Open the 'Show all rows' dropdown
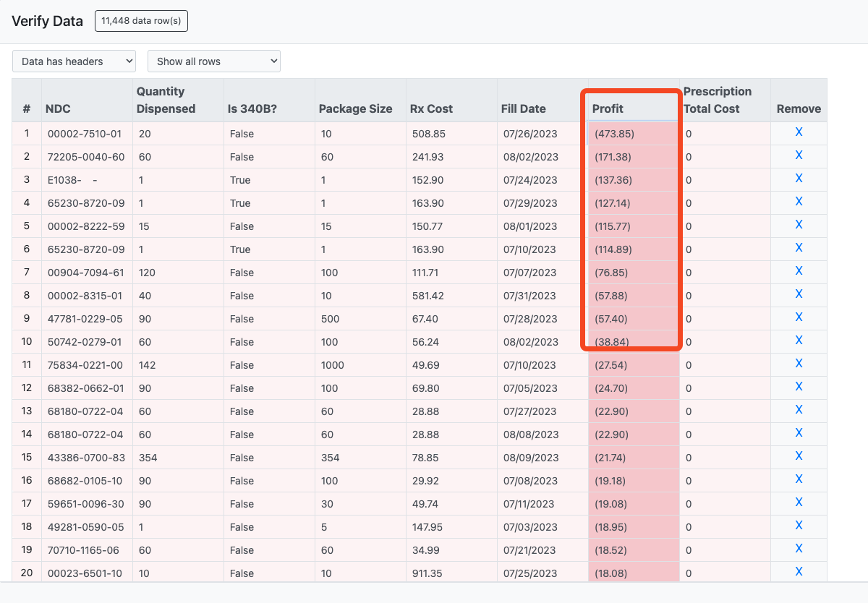Screen dimensions: 868x603 (213, 61)
